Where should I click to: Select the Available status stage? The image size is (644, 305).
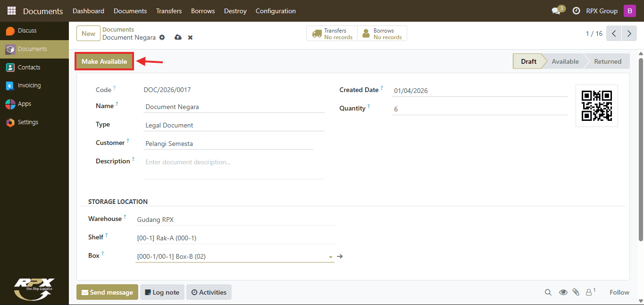pyautogui.click(x=565, y=61)
